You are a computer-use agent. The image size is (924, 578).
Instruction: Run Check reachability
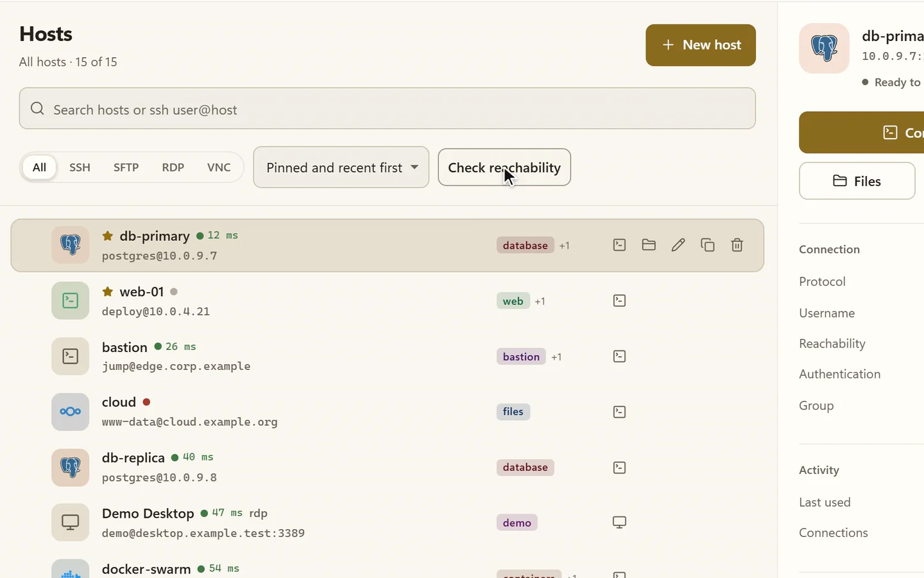[504, 168]
